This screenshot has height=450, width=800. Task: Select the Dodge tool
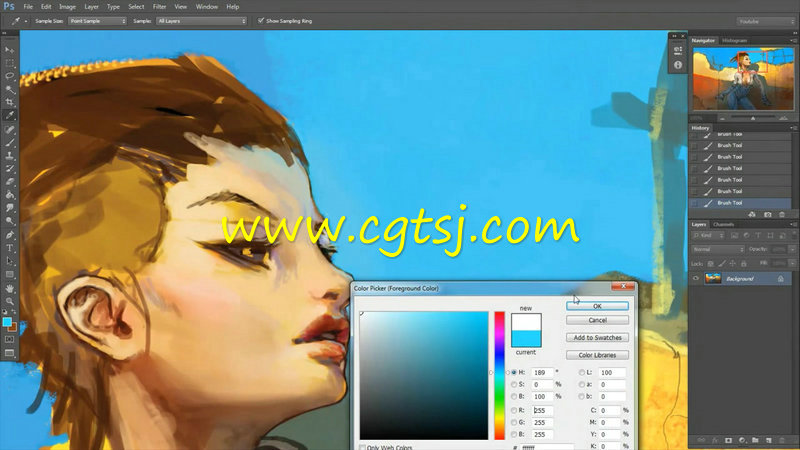pos(9,221)
